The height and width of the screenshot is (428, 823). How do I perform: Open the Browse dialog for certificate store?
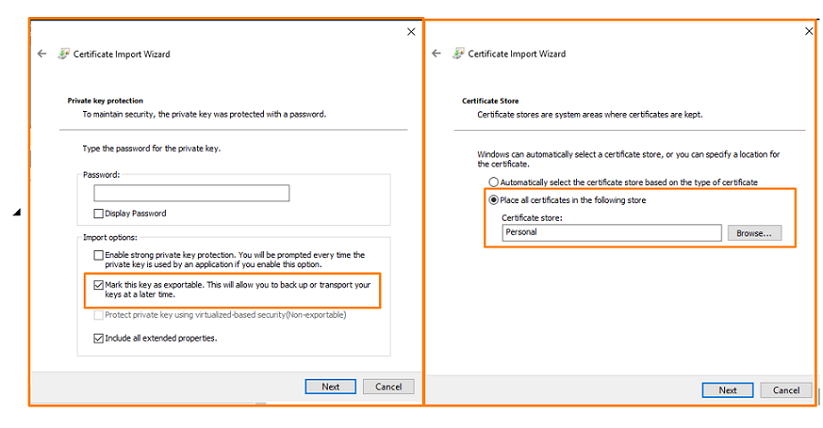coord(755,233)
